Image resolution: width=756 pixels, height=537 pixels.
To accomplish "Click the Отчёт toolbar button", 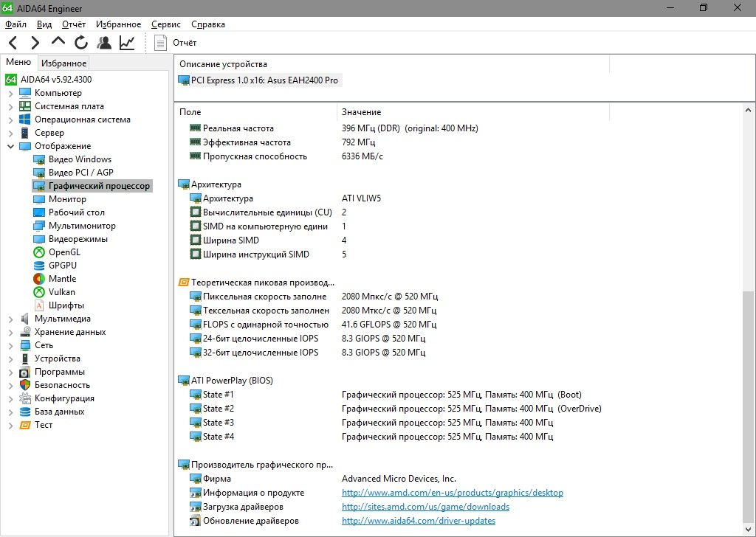I will click(x=175, y=43).
